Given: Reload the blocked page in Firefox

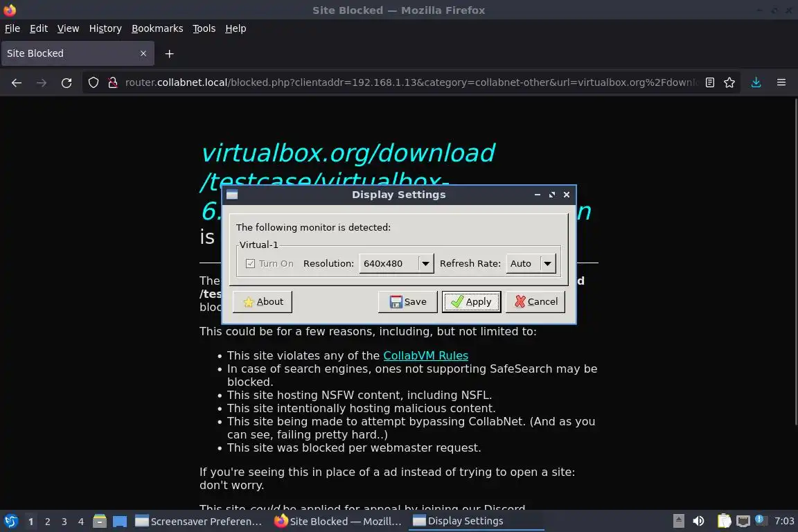Looking at the screenshot, I should (x=66, y=82).
